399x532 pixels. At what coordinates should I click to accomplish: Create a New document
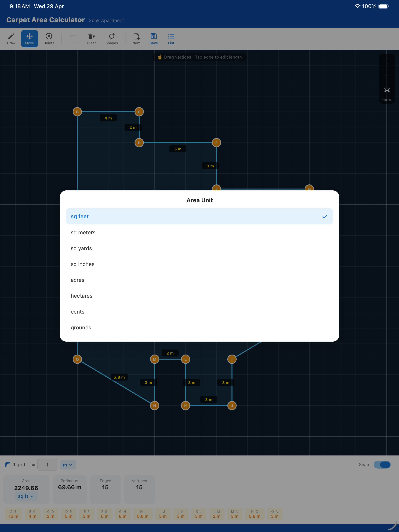click(136, 39)
